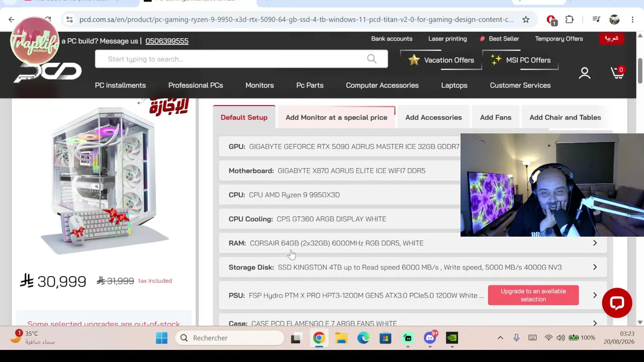Open the Temporary Offers link
This screenshot has width=644, height=362.
(559, 39)
